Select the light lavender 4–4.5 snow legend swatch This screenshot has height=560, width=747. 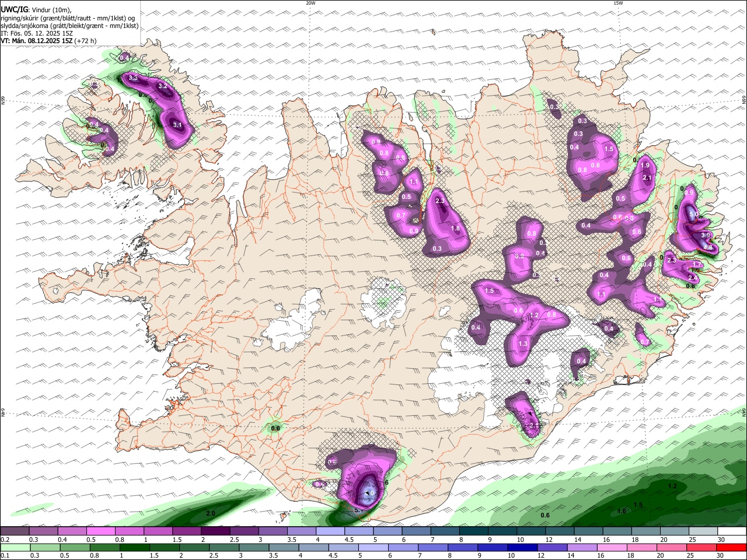[329, 531]
